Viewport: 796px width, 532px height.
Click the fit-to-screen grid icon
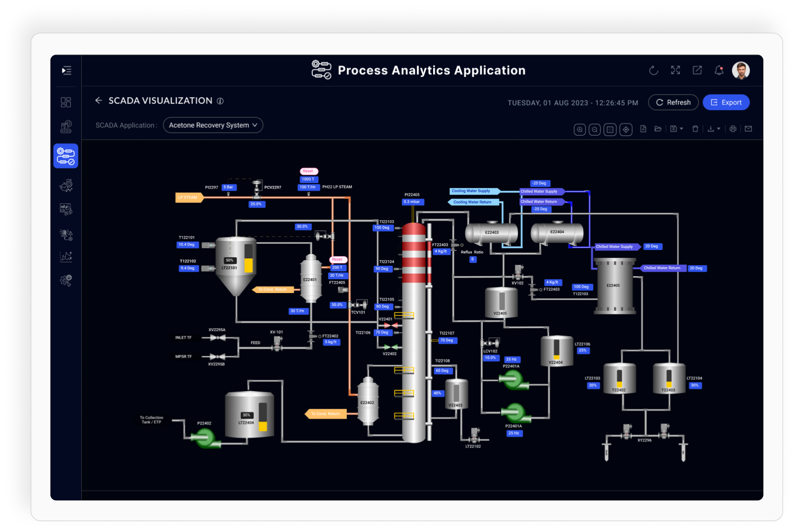[x=610, y=130]
